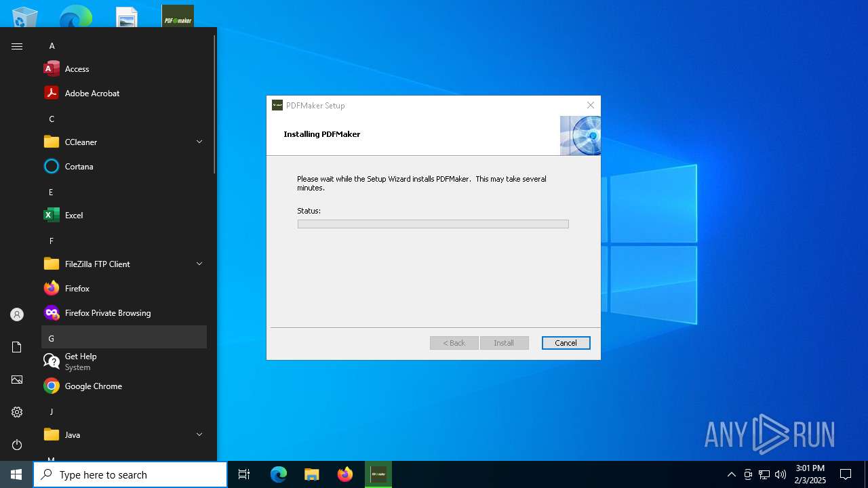Open the CCleaner folder entry

(124, 142)
